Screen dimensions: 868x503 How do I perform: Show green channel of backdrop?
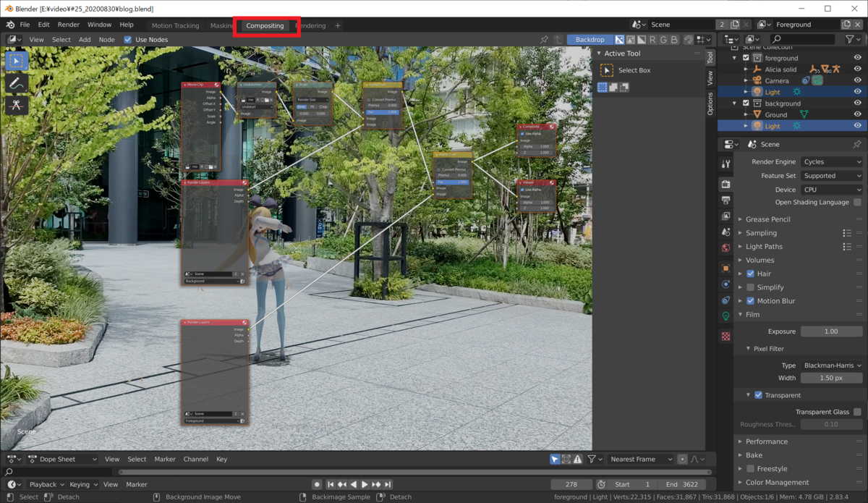[663, 40]
